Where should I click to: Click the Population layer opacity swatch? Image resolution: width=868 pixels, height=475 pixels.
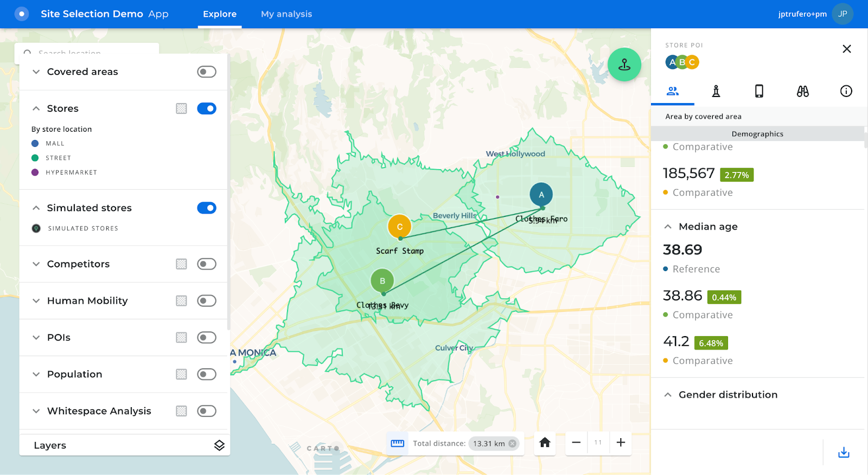181,374
